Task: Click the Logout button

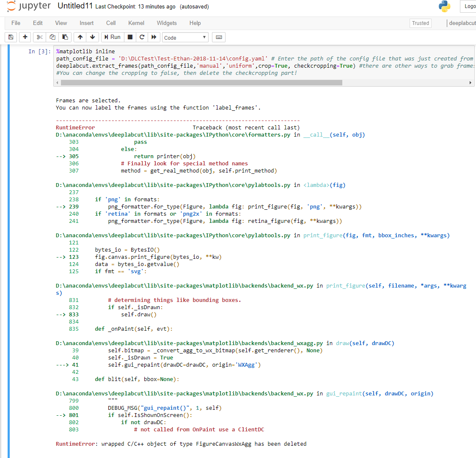Action: [468, 6]
